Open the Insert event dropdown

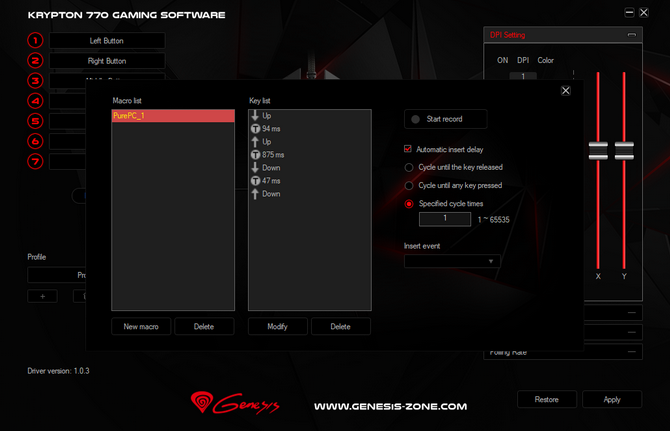click(452, 261)
